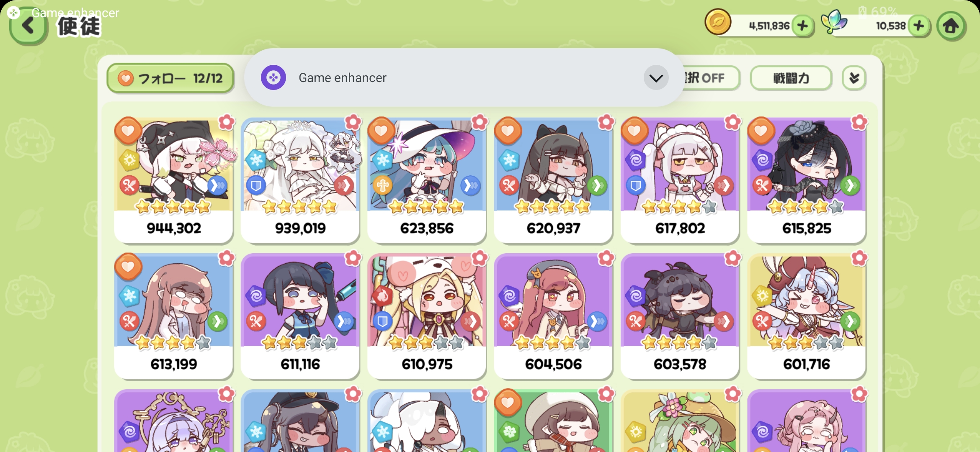Open character card with power 601,716

(807, 316)
